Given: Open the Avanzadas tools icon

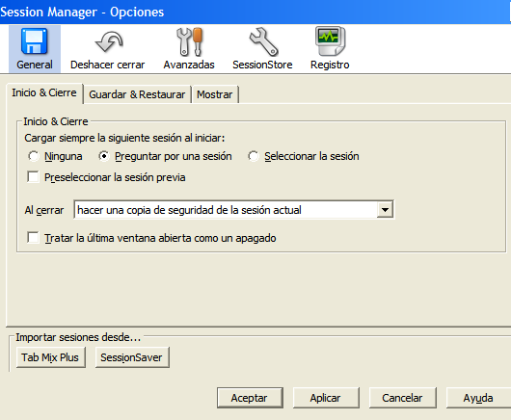Looking at the screenshot, I should [x=189, y=41].
